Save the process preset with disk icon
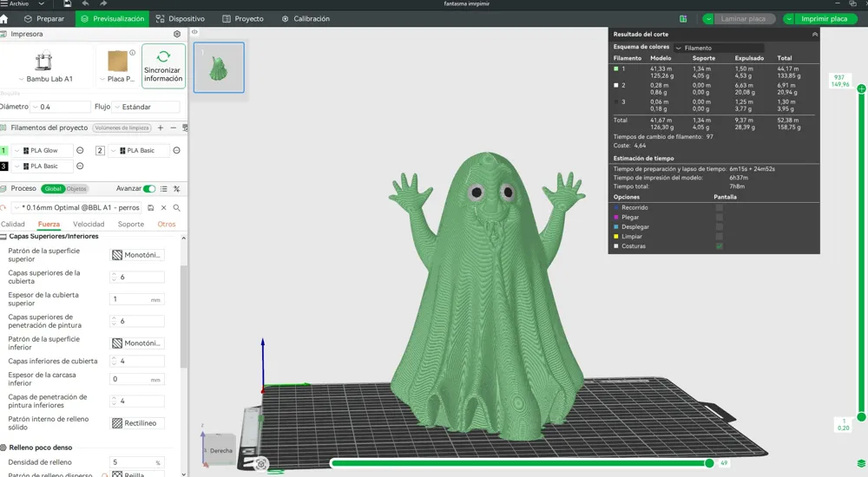This screenshot has height=477, width=868. [x=150, y=207]
